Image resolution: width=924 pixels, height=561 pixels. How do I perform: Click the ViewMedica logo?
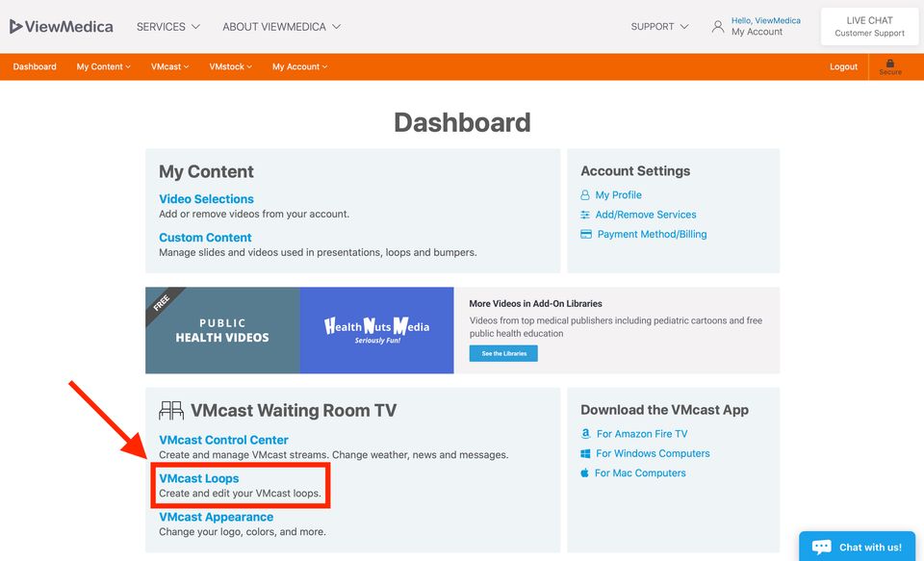[x=62, y=27]
